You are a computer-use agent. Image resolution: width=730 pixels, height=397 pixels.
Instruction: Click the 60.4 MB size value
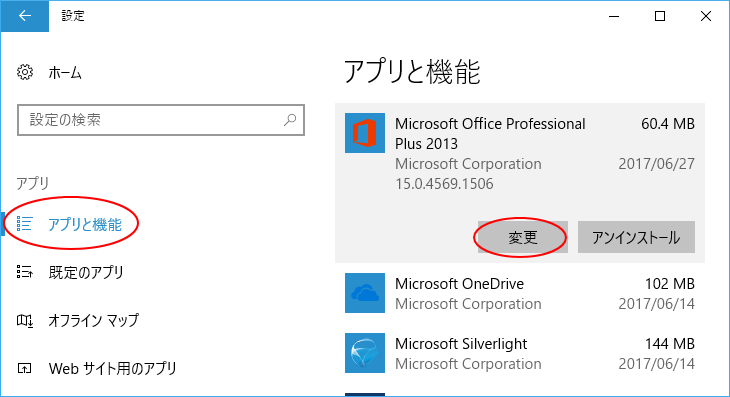click(668, 124)
